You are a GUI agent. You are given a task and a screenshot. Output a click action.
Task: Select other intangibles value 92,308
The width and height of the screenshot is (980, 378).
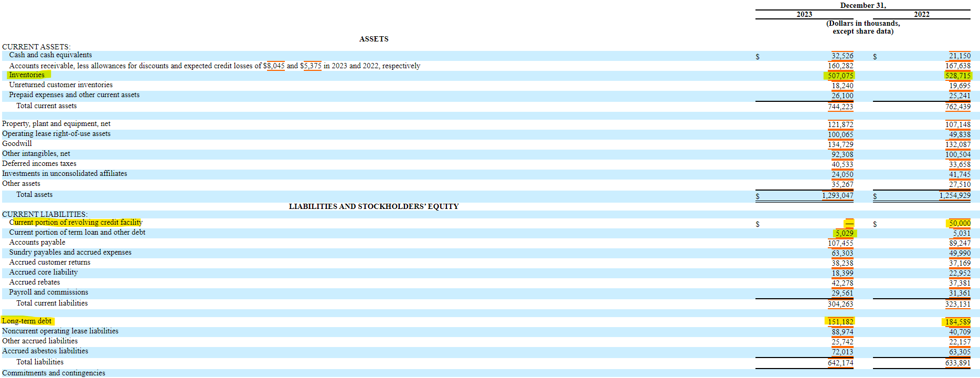[842, 154]
